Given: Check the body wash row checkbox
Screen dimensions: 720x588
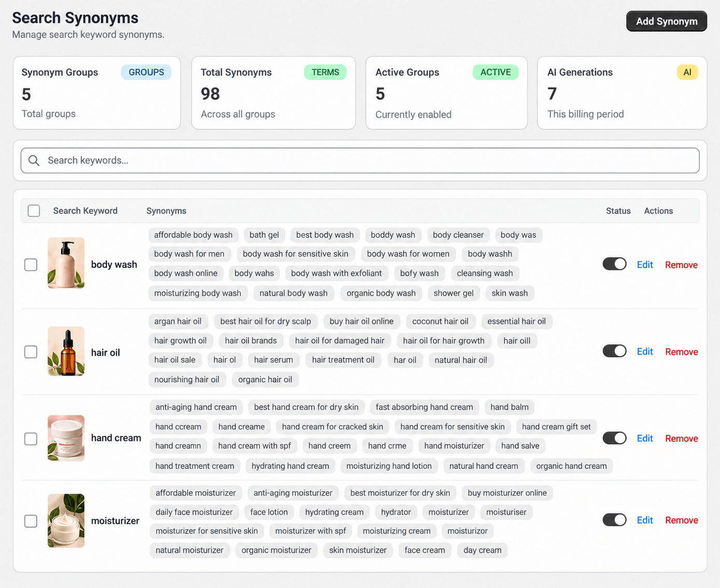Looking at the screenshot, I should pyautogui.click(x=31, y=265).
